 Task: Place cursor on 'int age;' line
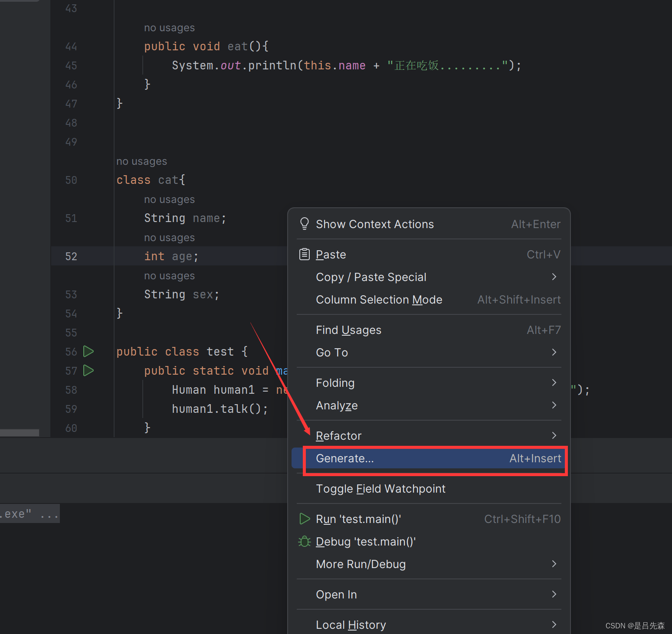(x=171, y=256)
